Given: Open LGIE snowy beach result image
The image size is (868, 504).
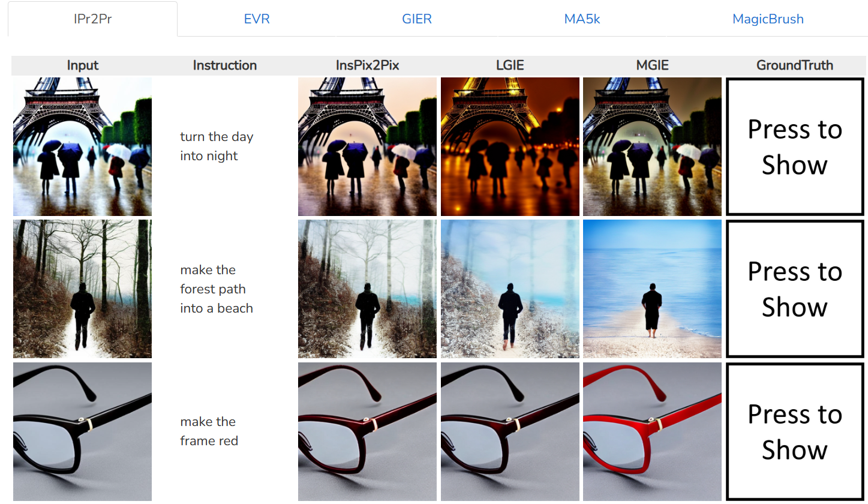Looking at the screenshot, I should pos(510,289).
